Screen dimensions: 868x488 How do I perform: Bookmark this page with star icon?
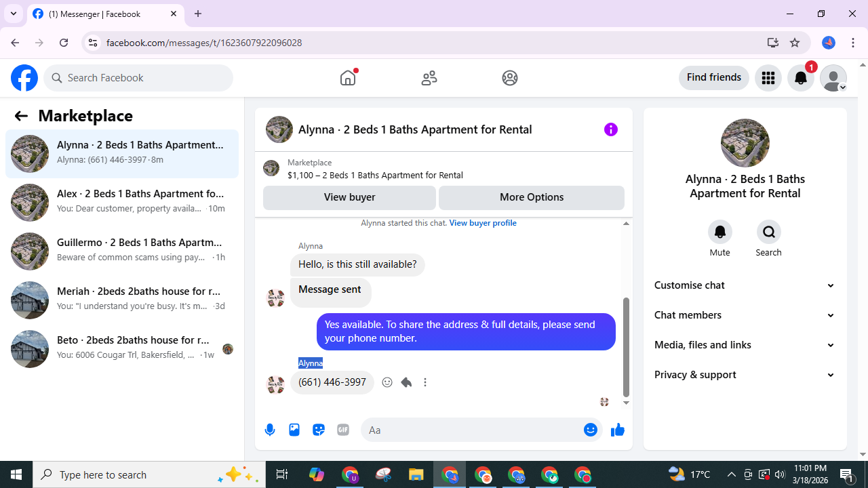click(795, 43)
